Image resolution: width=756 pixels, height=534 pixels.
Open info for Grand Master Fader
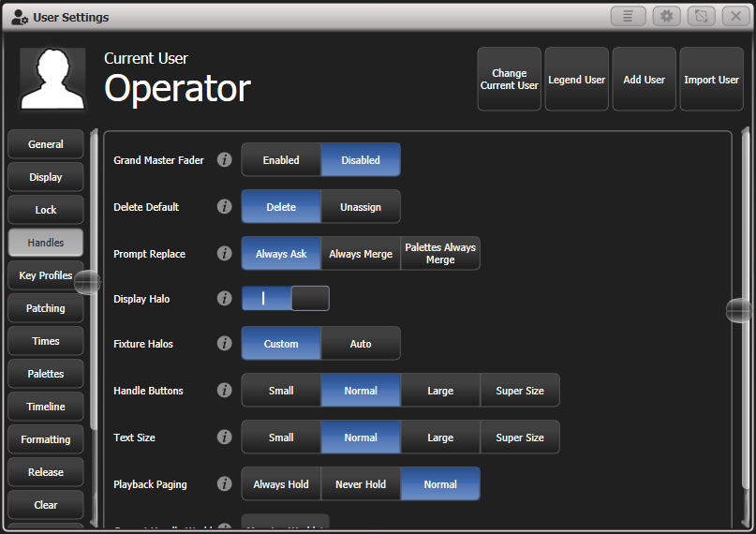224,159
